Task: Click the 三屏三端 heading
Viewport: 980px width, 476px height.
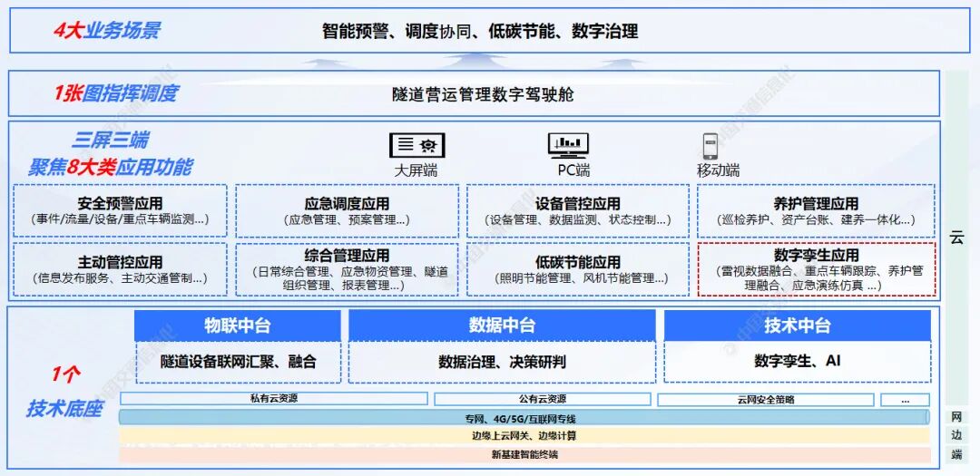Action: point(110,140)
